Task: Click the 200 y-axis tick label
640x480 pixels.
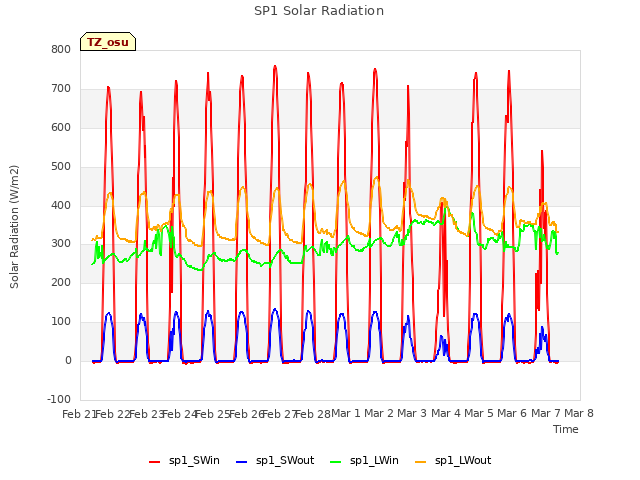Action: 61,282
